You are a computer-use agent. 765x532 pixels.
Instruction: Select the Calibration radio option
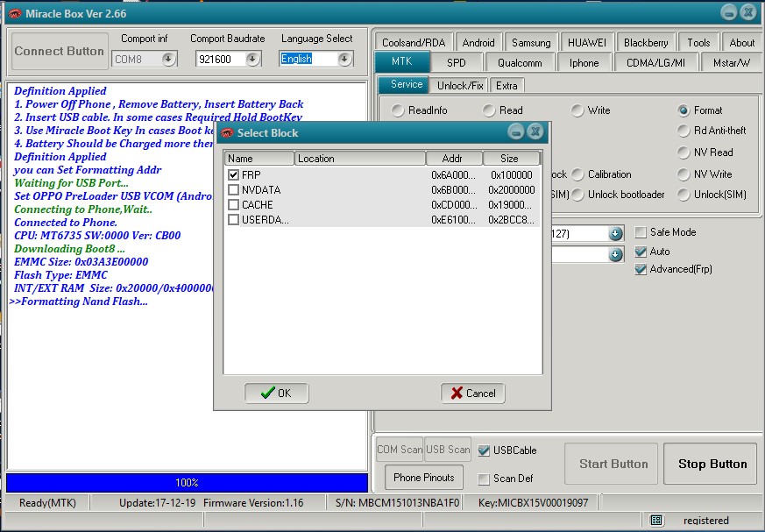[x=577, y=174]
